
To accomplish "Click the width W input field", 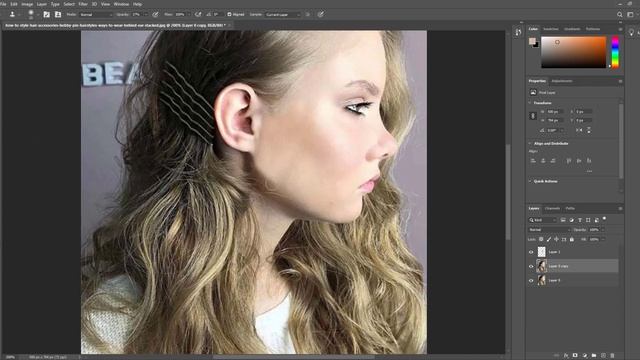I will click(x=555, y=111).
